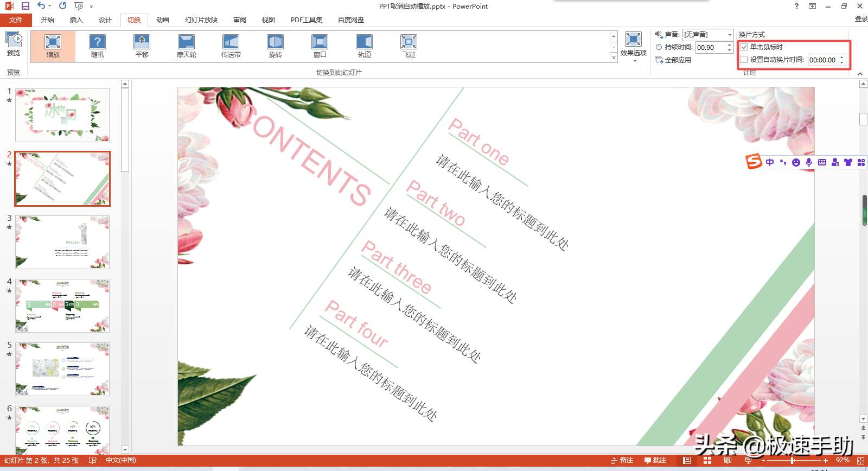Viewport: 868px width, 471px height.
Task: Apply the 随机 random transition
Action: pos(98,46)
